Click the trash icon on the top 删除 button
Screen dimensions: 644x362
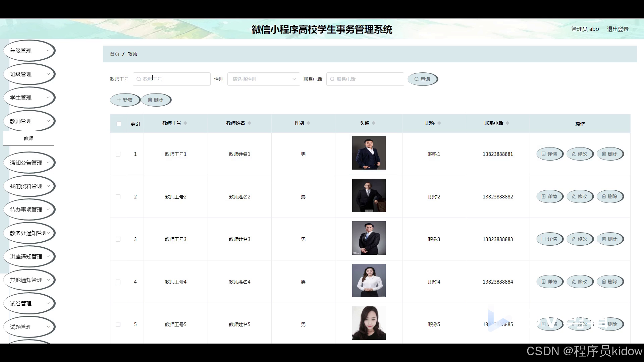click(x=150, y=100)
